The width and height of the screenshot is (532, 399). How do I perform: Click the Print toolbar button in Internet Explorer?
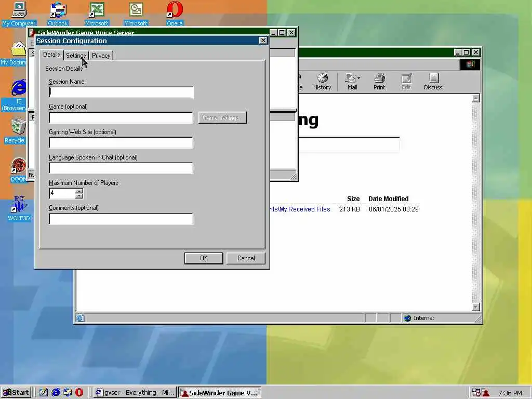coord(379,82)
